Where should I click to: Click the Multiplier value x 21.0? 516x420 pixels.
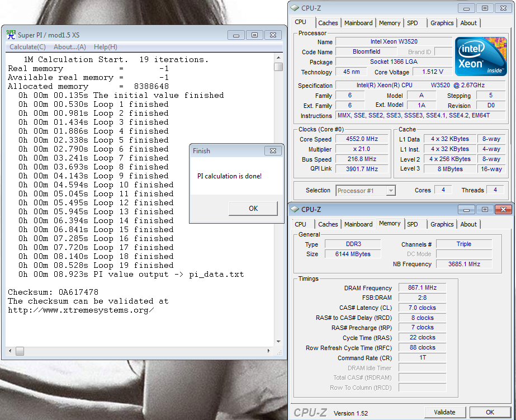(x=362, y=149)
